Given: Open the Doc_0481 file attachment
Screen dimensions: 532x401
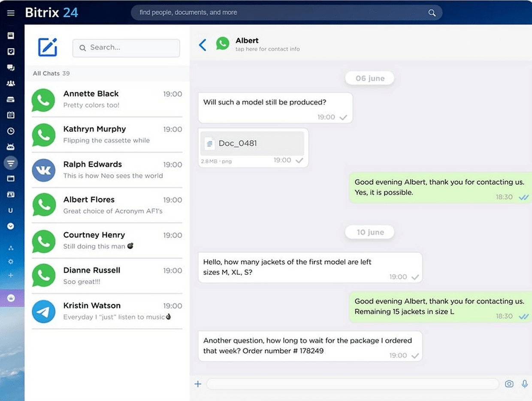Looking at the screenshot, I should [252, 143].
